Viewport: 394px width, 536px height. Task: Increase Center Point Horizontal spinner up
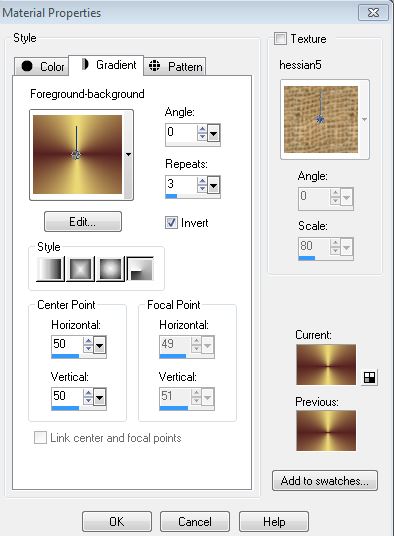pyautogui.click(x=88, y=341)
